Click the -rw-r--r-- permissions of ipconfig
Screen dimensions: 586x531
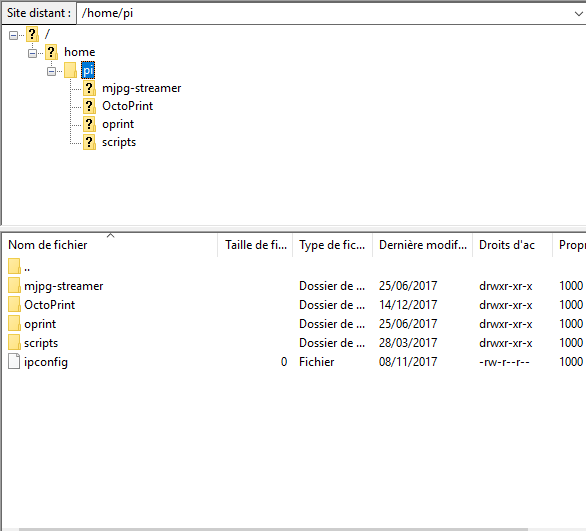pyautogui.click(x=504, y=362)
